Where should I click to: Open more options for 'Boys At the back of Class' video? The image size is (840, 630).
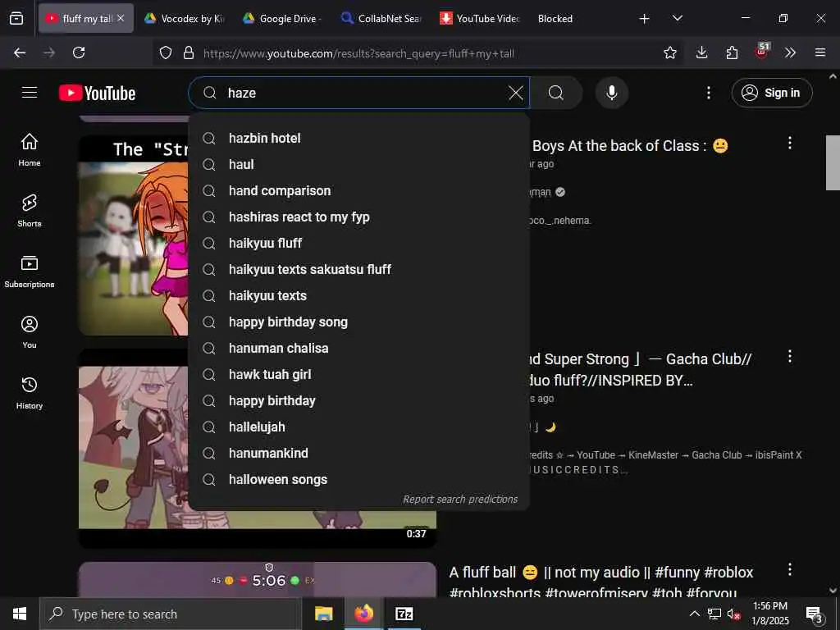coord(789,143)
